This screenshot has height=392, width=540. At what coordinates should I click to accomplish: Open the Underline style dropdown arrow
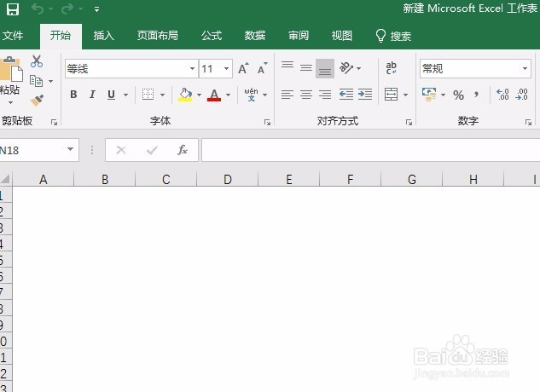pos(125,95)
